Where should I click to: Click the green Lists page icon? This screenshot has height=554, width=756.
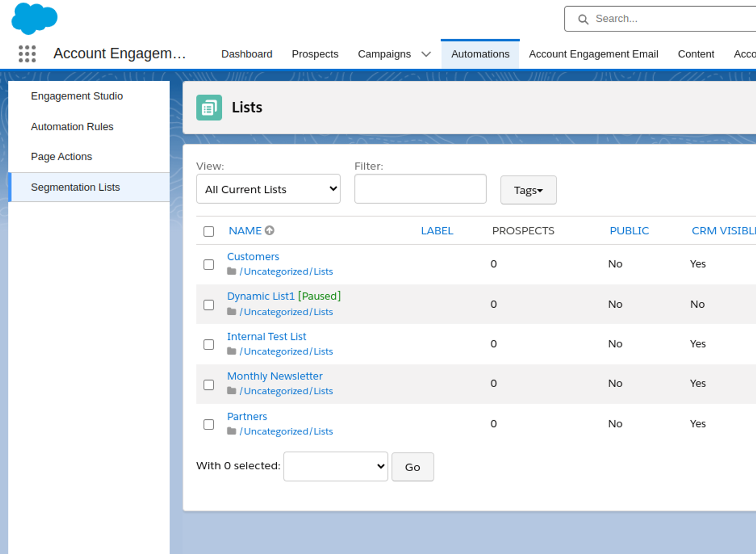209,108
